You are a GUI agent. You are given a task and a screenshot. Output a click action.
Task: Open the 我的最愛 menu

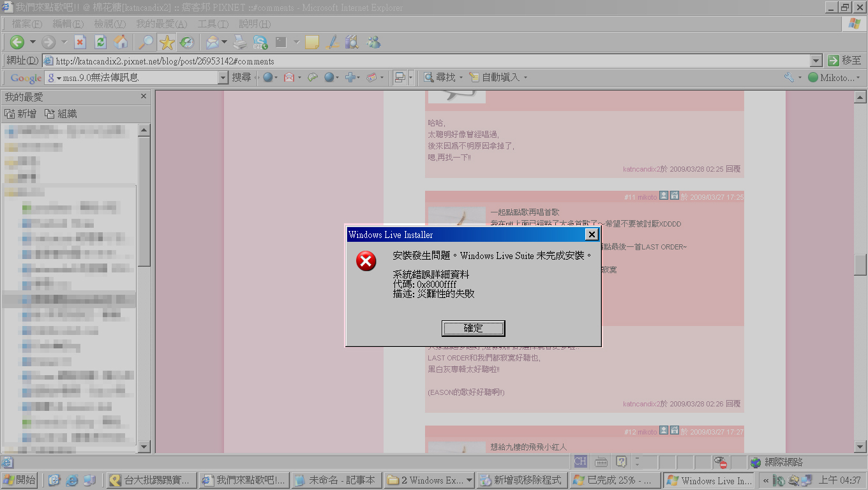click(x=161, y=24)
